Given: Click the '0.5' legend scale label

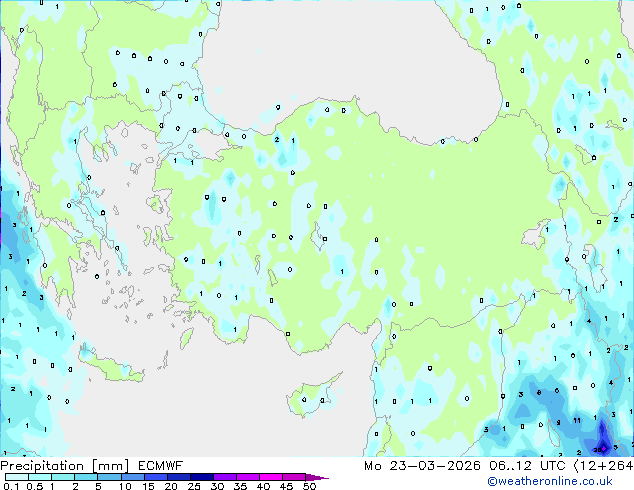Looking at the screenshot, I should click(35, 486).
